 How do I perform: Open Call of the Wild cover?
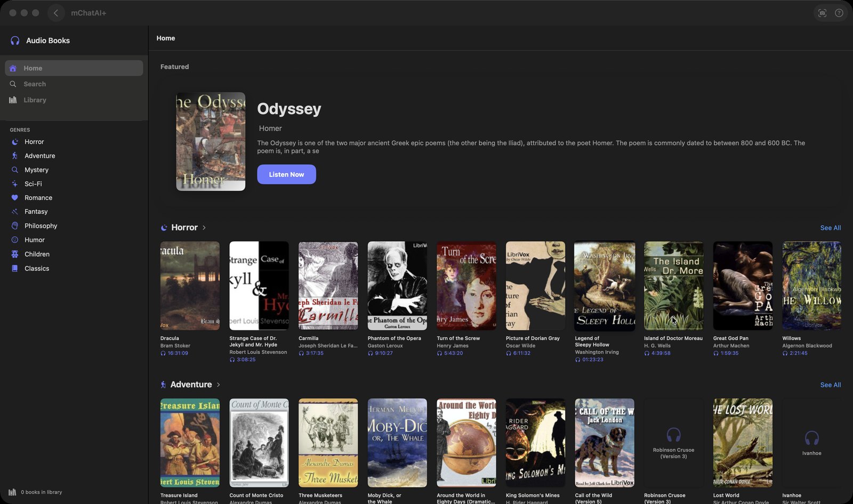tap(605, 443)
